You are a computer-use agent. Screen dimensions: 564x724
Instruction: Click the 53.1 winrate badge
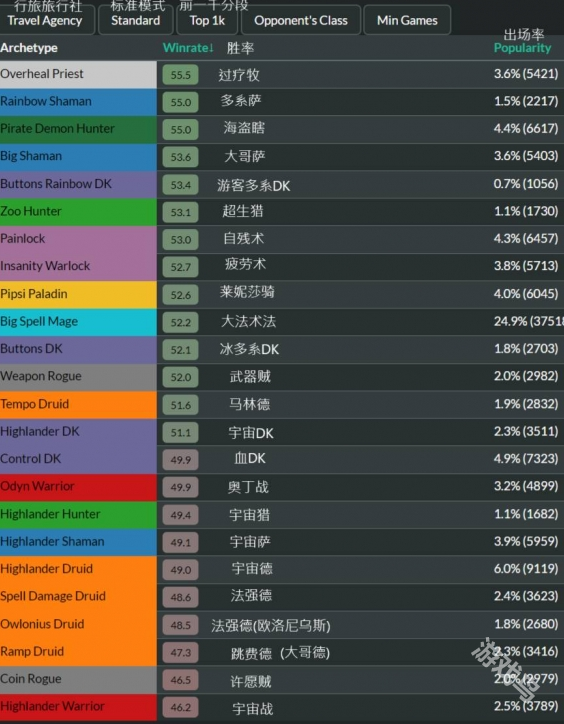(x=181, y=212)
